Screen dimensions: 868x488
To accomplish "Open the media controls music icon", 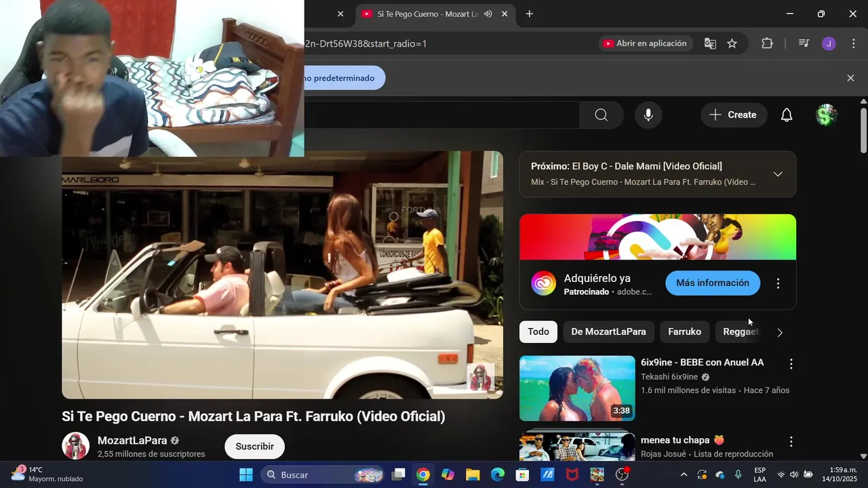I will [x=804, y=43].
